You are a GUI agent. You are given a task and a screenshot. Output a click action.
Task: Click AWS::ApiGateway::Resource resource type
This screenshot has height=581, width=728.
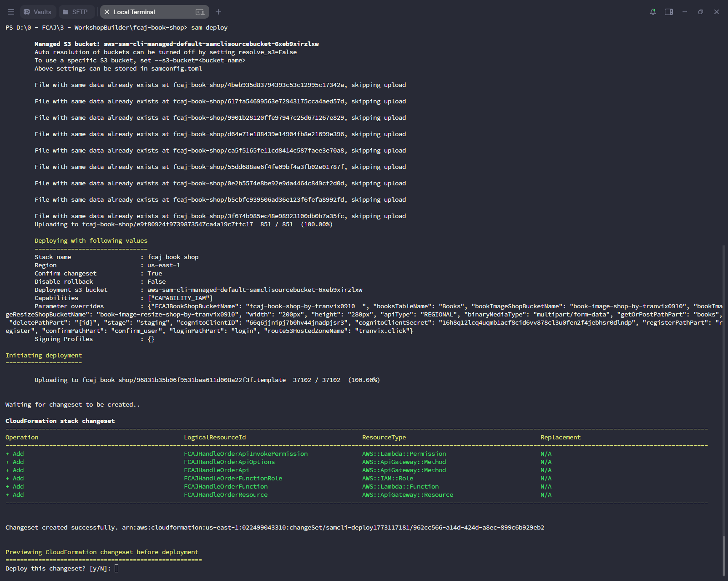point(408,494)
